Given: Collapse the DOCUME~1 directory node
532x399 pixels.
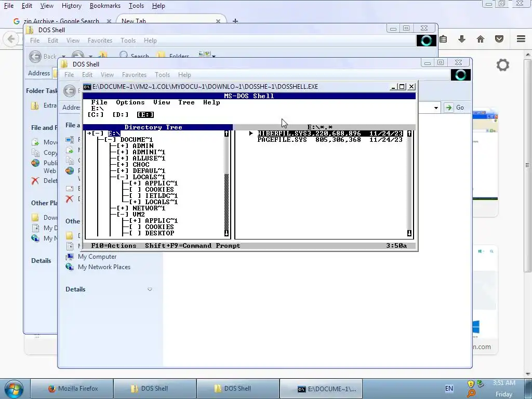Looking at the screenshot, I should 110,139.
